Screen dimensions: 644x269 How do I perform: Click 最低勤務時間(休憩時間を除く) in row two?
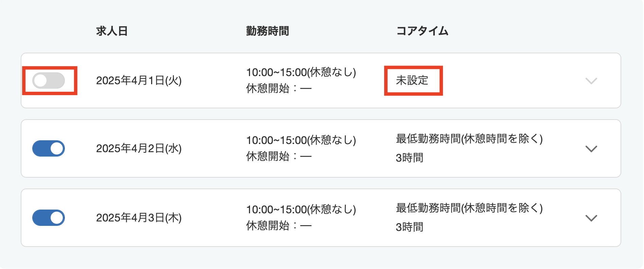[469, 139]
